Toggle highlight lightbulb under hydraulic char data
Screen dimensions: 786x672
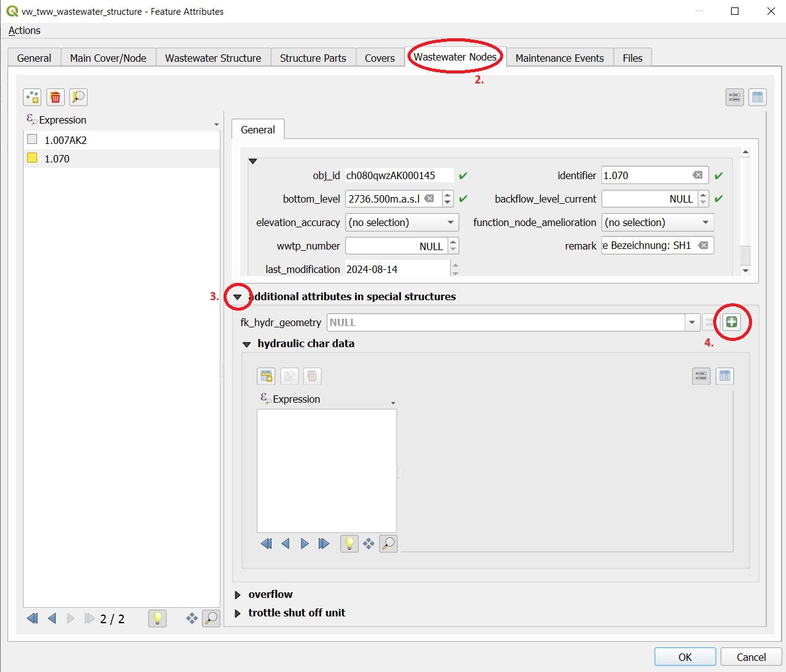tap(349, 544)
